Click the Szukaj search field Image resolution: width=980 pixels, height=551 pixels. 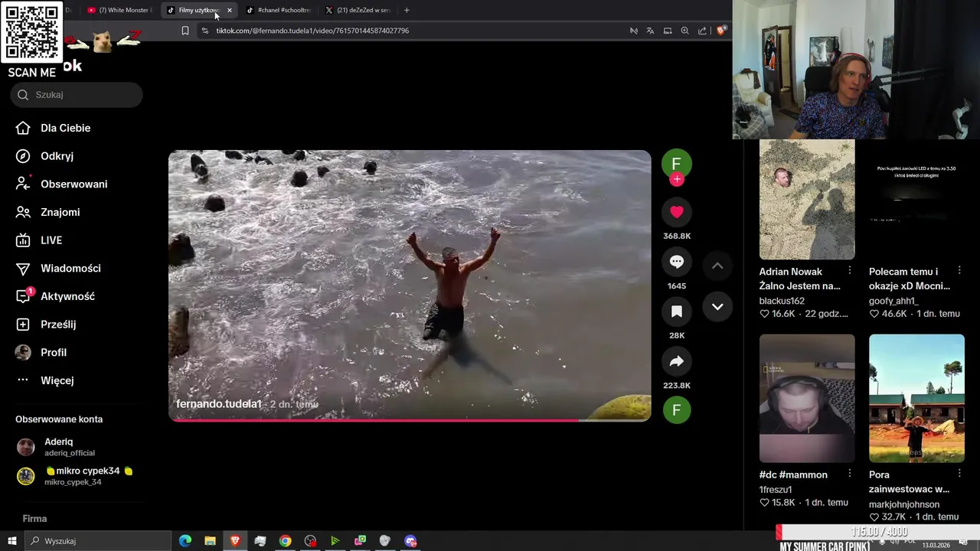77,95
